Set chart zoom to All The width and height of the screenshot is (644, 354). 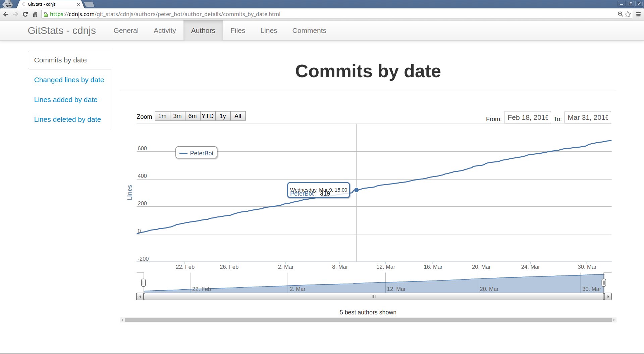click(x=238, y=116)
